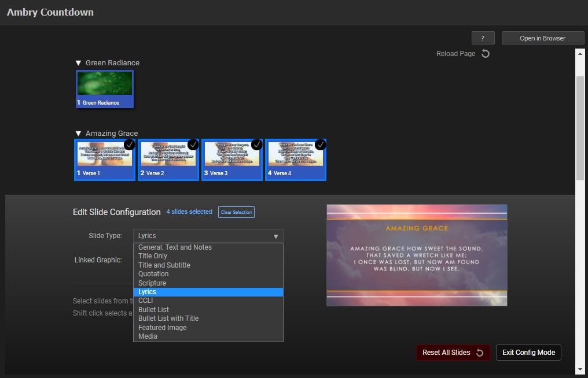Choose Title Only slide type
Viewport: 588px width, 378px height.
pyautogui.click(x=208, y=256)
